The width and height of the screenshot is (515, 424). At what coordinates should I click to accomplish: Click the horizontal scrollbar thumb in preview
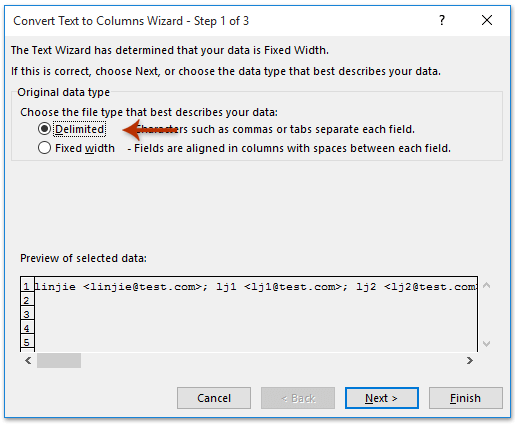pos(59,360)
